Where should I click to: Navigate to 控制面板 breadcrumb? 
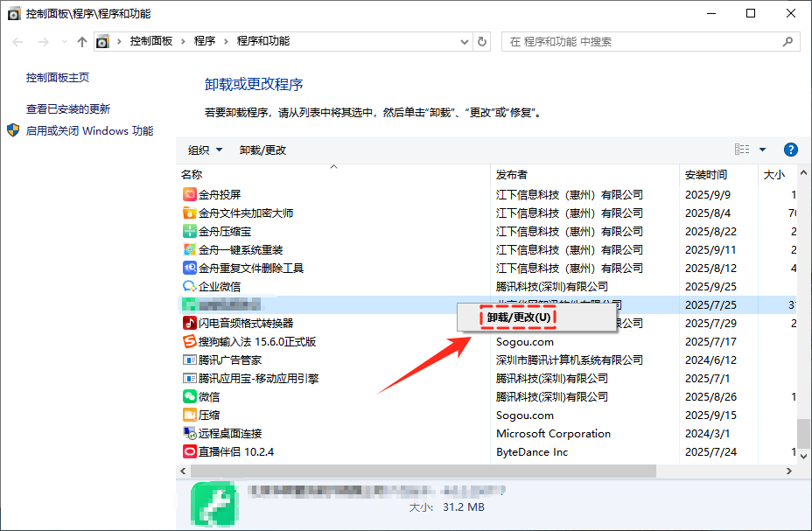click(151, 41)
